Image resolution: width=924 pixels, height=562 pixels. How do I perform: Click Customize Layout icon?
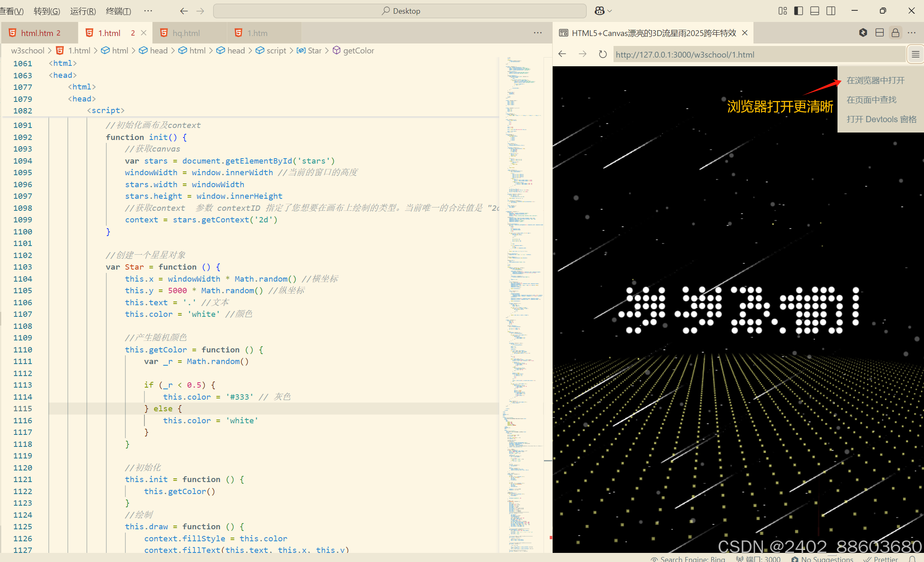[782, 11]
